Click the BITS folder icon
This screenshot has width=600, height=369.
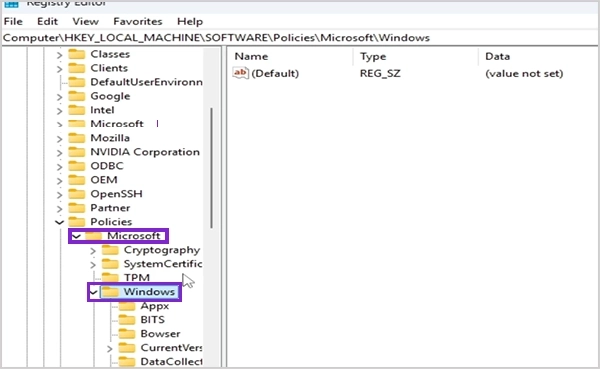tap(127, 320)
